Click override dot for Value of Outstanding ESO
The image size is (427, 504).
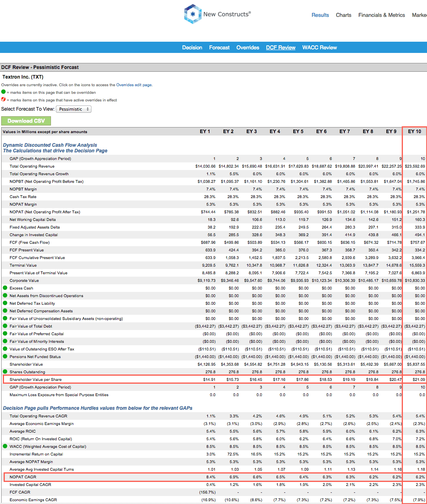click(x=5, y=349)
